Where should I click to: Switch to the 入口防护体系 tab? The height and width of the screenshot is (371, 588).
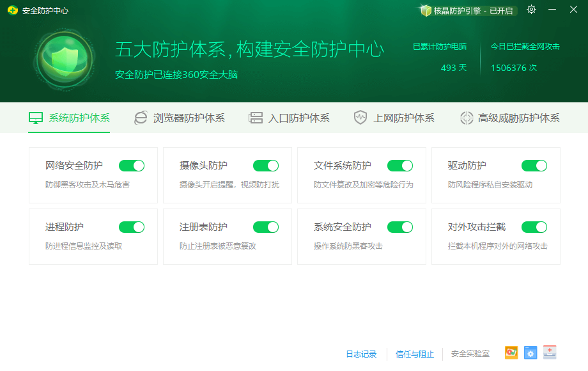(289, 118)
